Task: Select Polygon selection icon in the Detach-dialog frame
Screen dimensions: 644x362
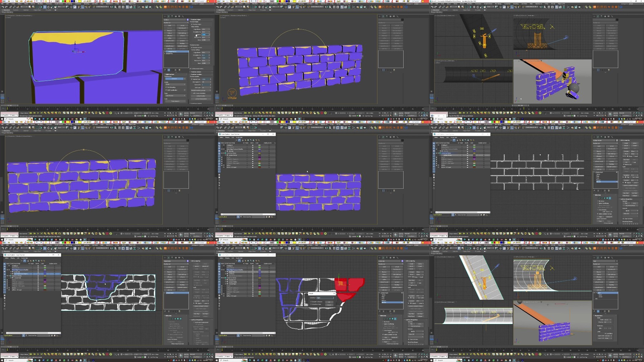Action: point(392,318)
